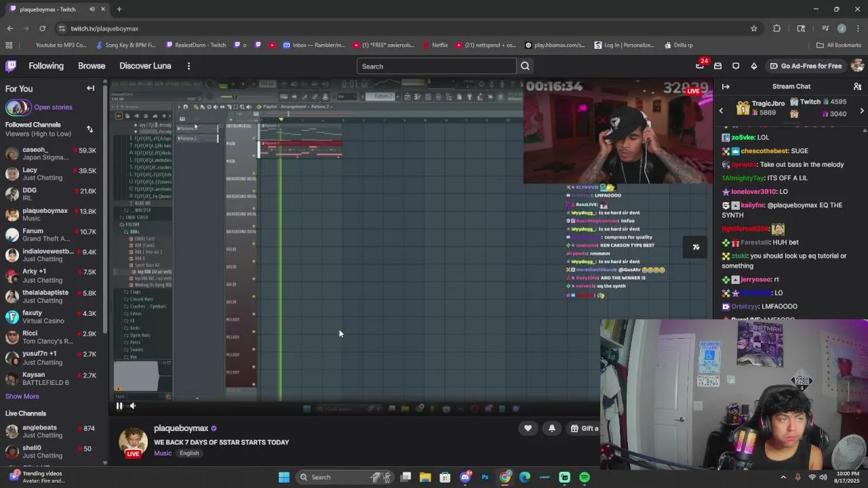Image resolution: width=868 pixels, height=488 pixels.
Task: Click Open stories link
Action: (x=53, y=107)
